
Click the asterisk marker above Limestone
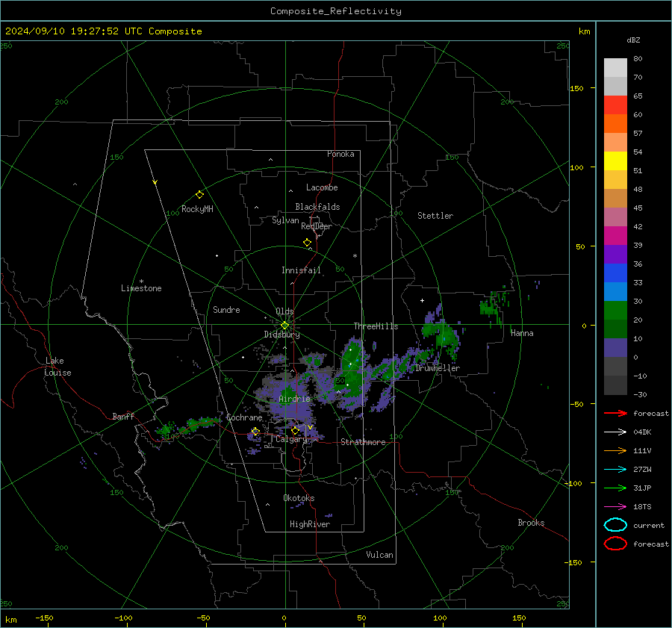(141, 282)
